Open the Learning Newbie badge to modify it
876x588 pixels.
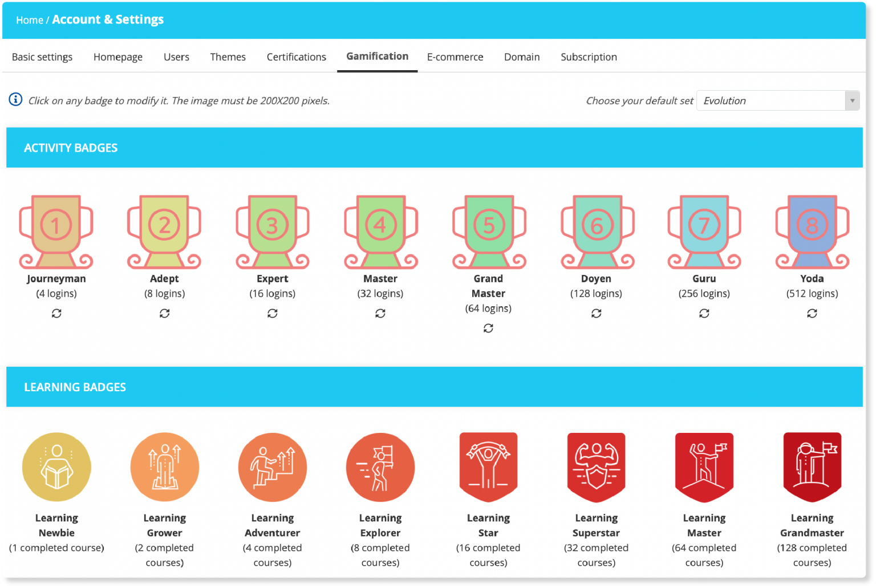pyautogui.click(x=56, y=467)
